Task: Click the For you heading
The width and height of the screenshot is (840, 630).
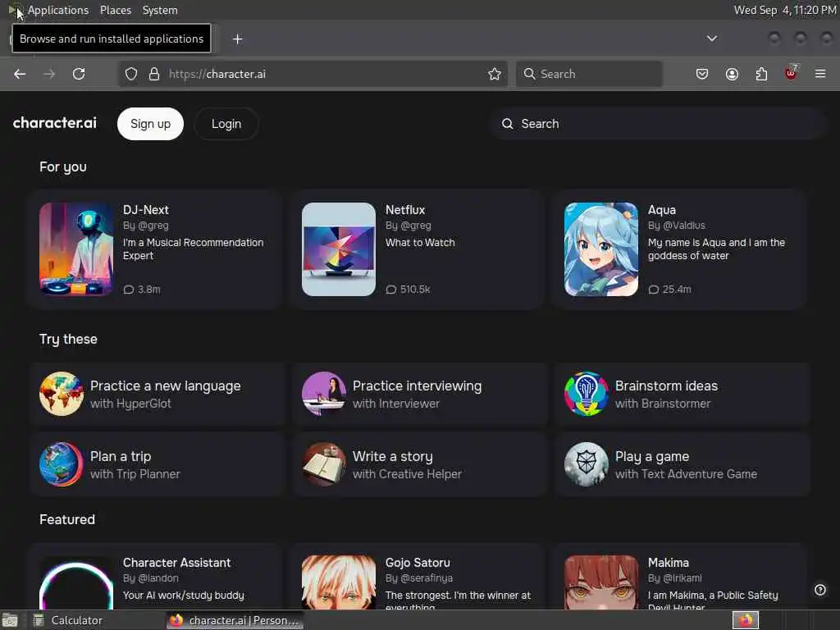Action: point(62,167)
